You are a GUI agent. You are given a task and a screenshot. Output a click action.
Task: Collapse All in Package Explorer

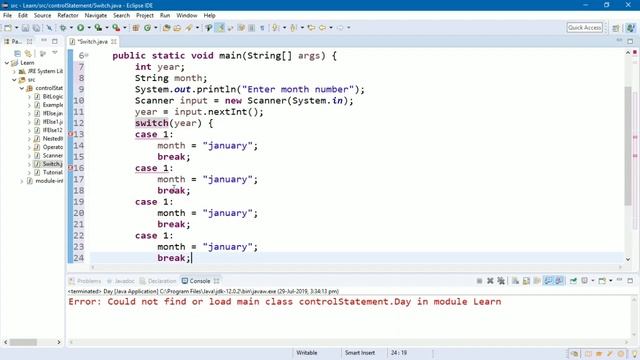point(17,53)
